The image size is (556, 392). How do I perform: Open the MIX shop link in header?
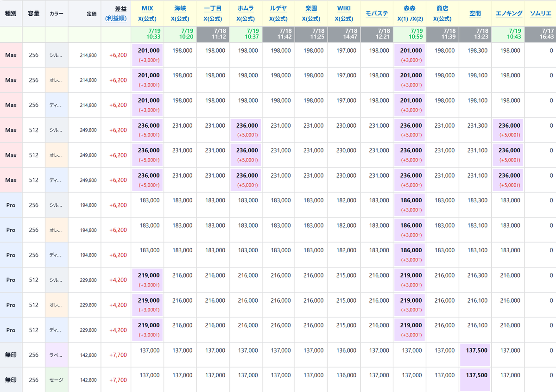click(147, 8)
